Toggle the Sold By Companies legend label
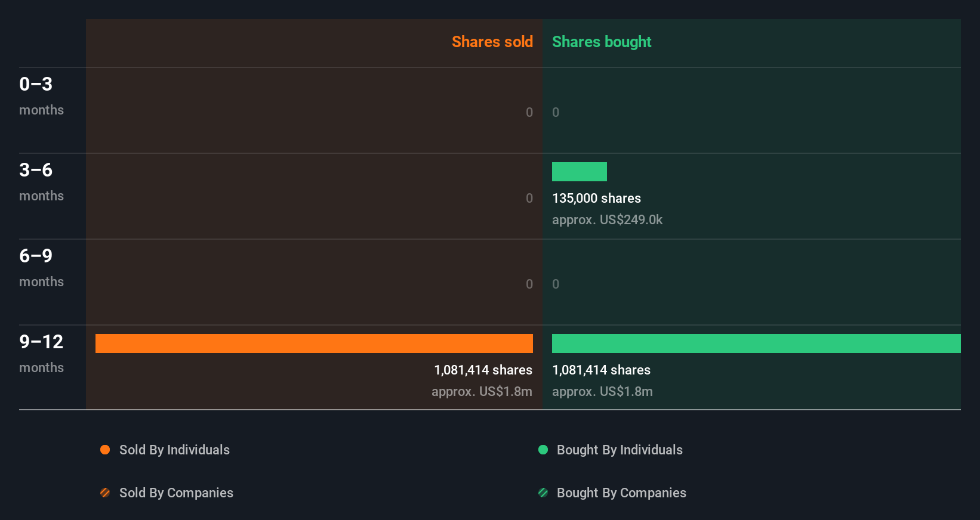Image resolution: width=980 pixels, height=520 pixels. tap(176, 493)
